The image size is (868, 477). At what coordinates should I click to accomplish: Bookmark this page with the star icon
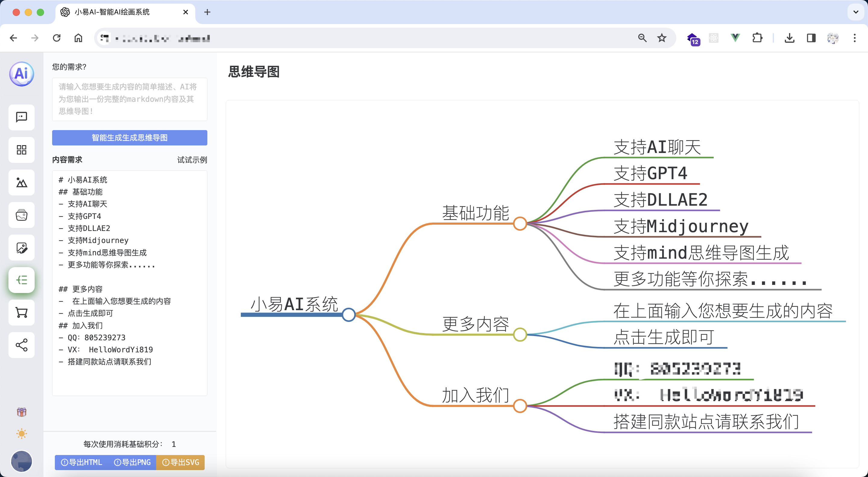(662, 38)
